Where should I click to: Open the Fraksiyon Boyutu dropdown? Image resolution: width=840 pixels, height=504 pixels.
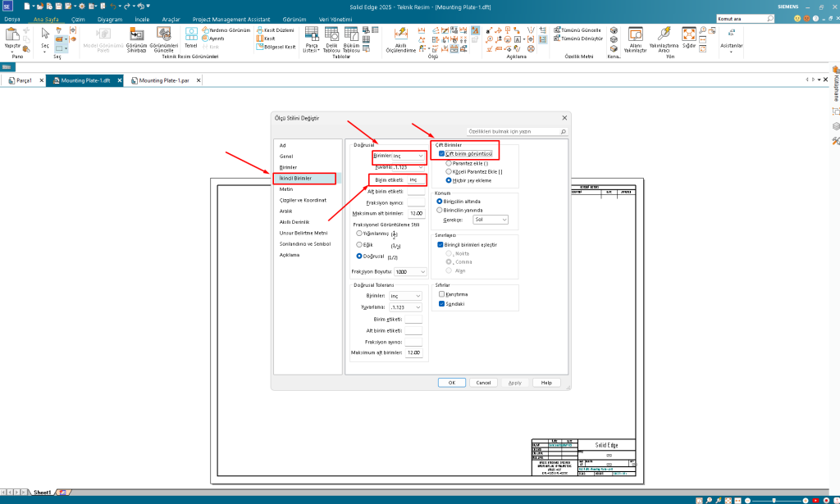[410, 271]
